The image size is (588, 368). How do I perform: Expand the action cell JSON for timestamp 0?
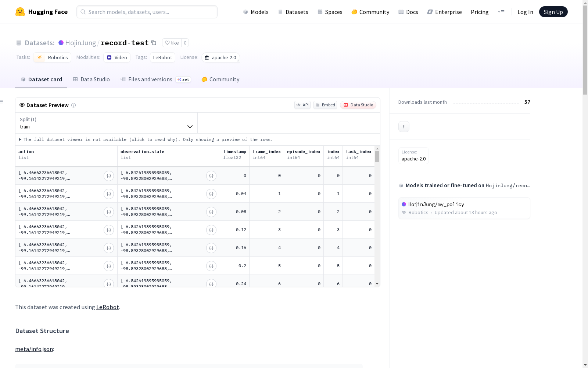pyautogui.click(x=109, y=176)
